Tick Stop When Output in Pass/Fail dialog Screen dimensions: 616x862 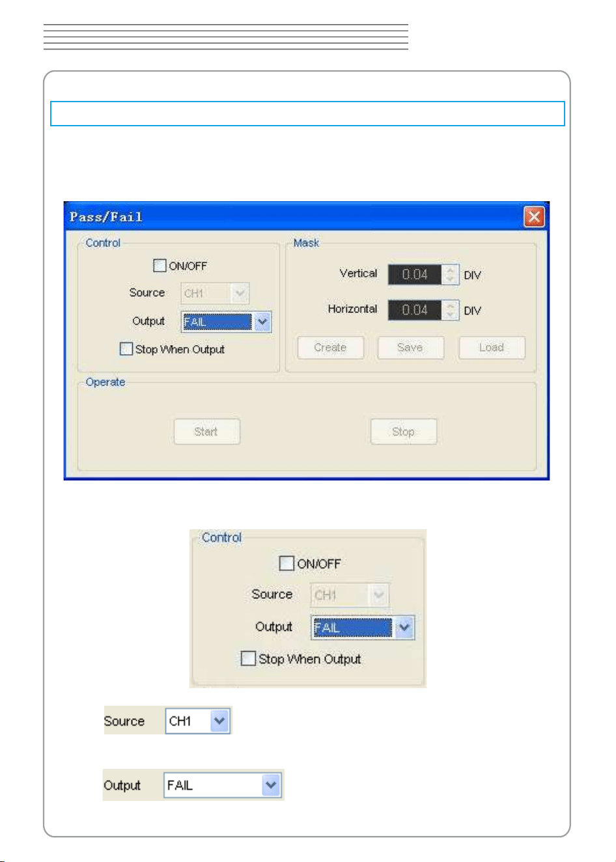point(126,349)
